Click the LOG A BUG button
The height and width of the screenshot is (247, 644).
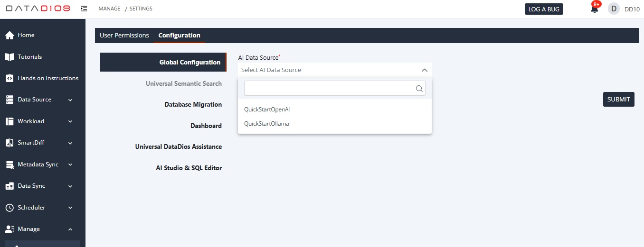(x=544, y=9)
